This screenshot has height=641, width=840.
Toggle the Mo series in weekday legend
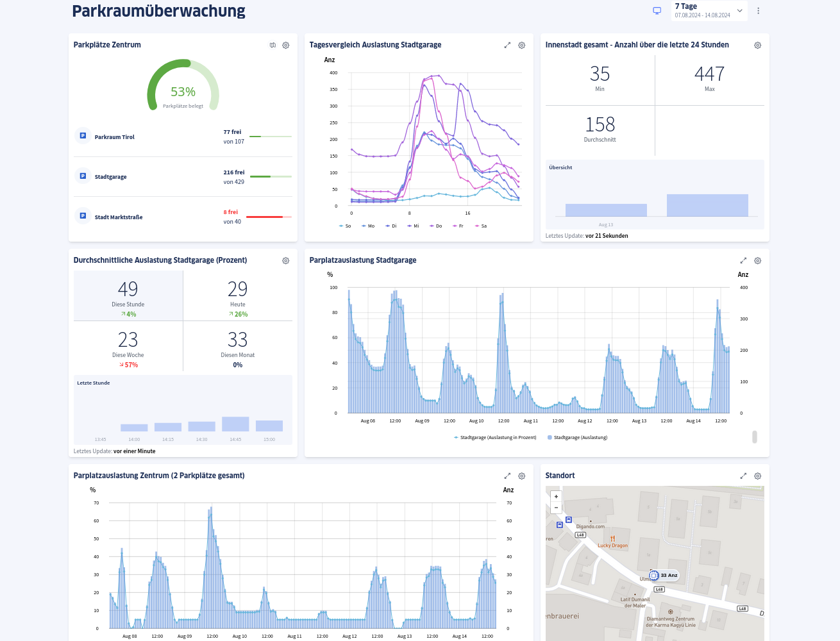click(368, 226)
